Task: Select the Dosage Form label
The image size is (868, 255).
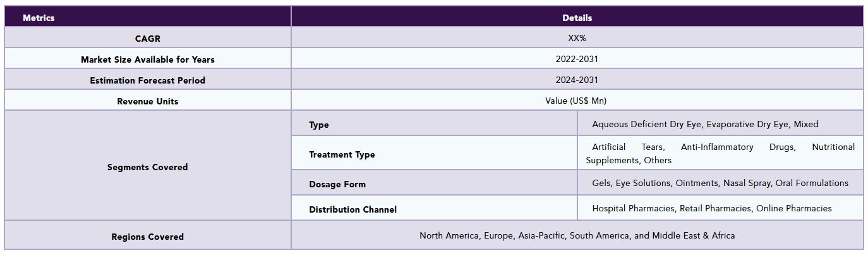Action: (337, 184)
